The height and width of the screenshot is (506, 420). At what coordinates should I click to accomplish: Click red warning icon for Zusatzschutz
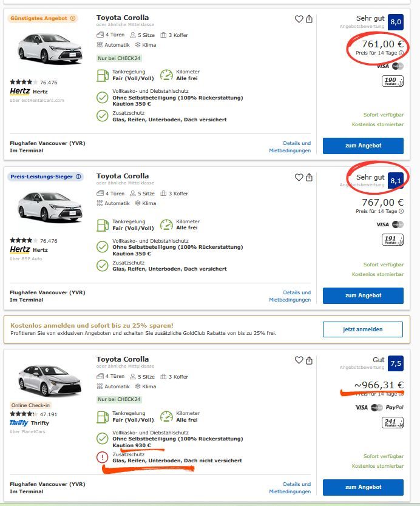103,457
